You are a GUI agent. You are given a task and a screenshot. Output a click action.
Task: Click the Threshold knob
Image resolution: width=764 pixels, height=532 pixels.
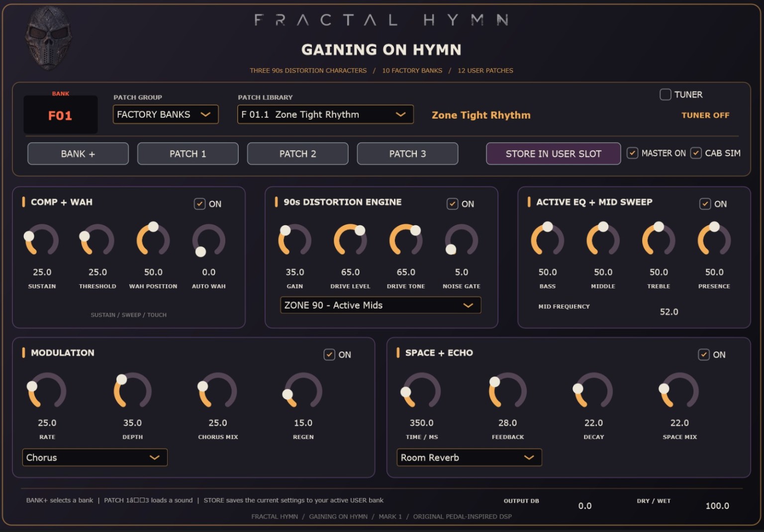pos(97,241)
